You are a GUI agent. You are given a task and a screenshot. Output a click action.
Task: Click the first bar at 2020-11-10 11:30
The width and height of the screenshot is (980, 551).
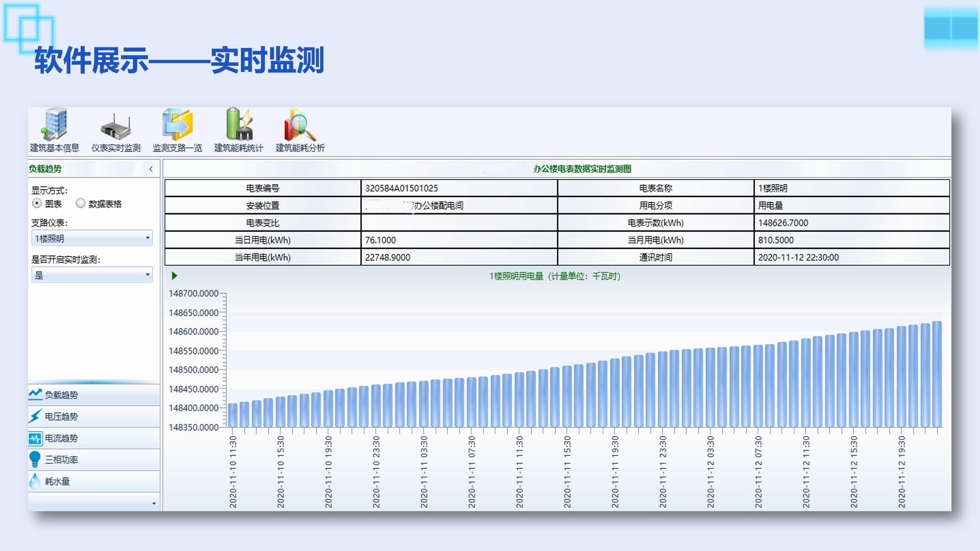click(233, 415)
